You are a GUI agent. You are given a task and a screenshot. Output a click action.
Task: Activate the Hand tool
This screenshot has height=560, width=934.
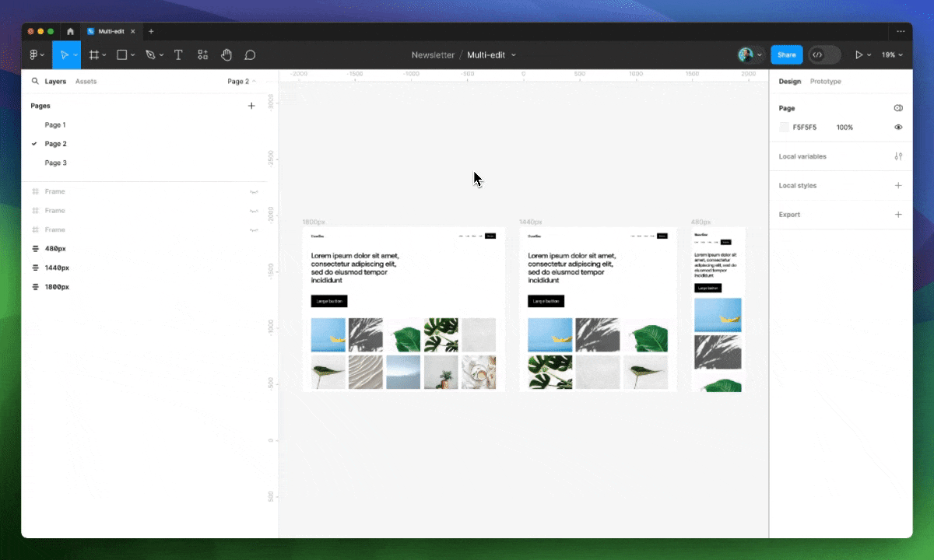point(226,55)
